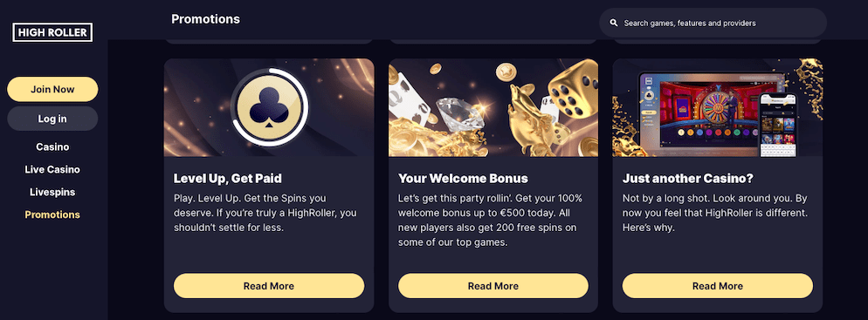Screen dimensions: 868x320
Task: Click the Log in button
Action: click(52, 119)
